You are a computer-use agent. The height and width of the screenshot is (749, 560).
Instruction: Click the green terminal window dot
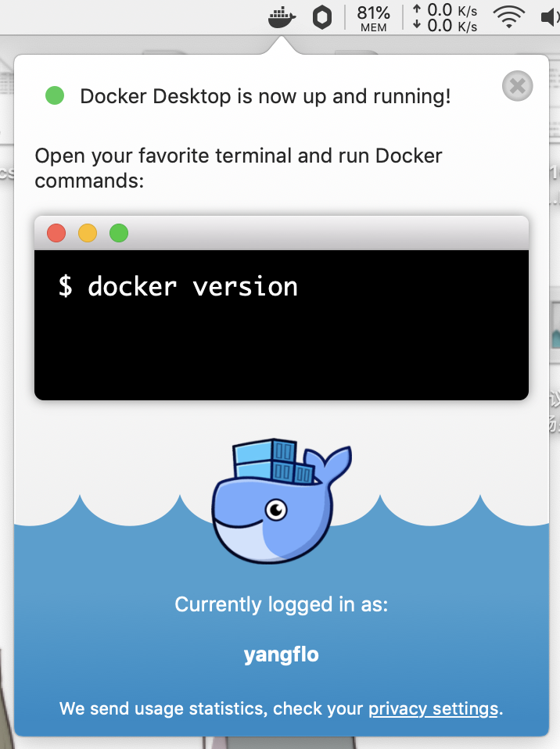pos(119,233)
